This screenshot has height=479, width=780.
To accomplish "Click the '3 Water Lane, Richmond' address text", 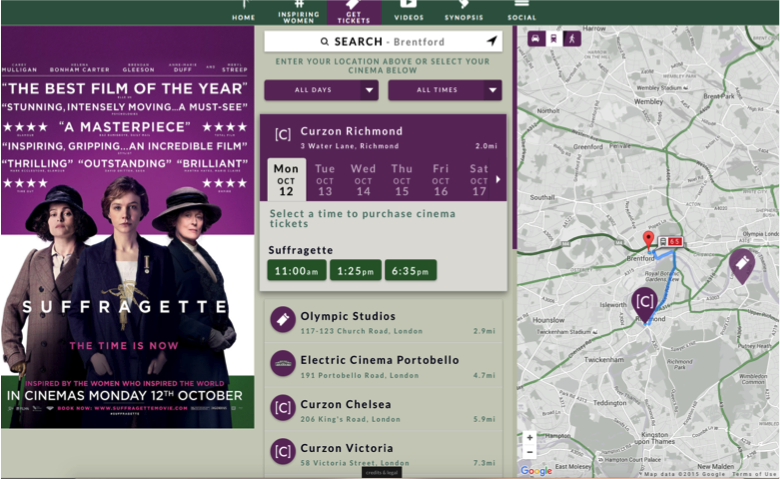I will tap(349, 146).
